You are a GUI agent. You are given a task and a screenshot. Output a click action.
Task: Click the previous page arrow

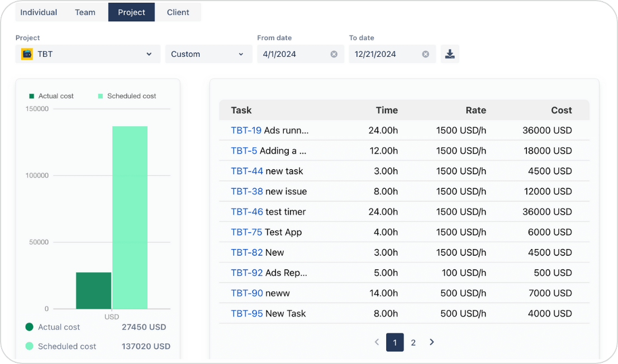(377, 342)
